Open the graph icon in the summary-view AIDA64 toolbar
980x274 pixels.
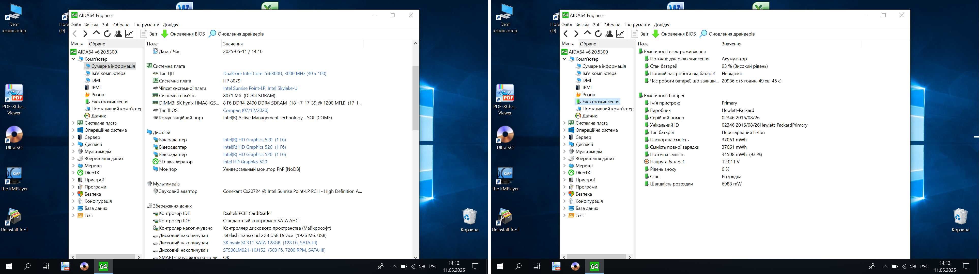pos(129,34)
